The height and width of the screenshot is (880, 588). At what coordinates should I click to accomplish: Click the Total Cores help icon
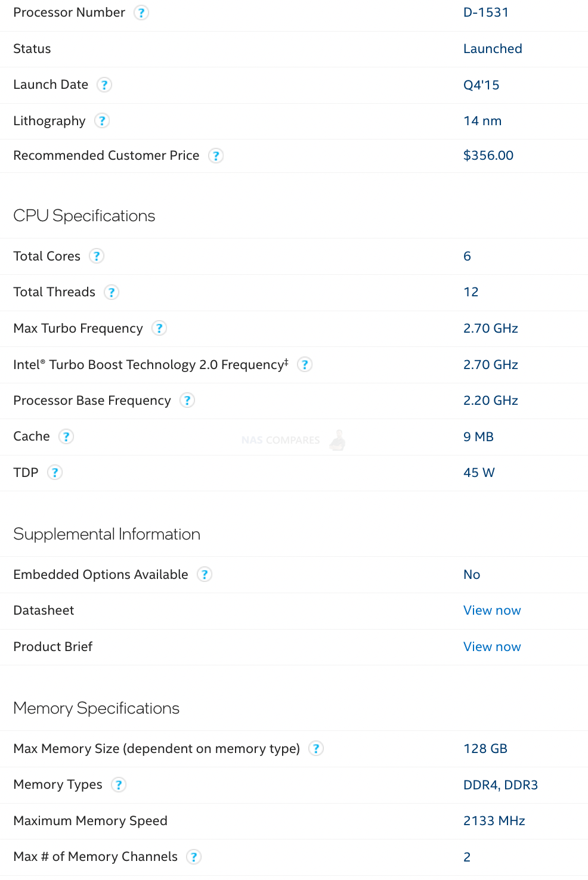97,256
